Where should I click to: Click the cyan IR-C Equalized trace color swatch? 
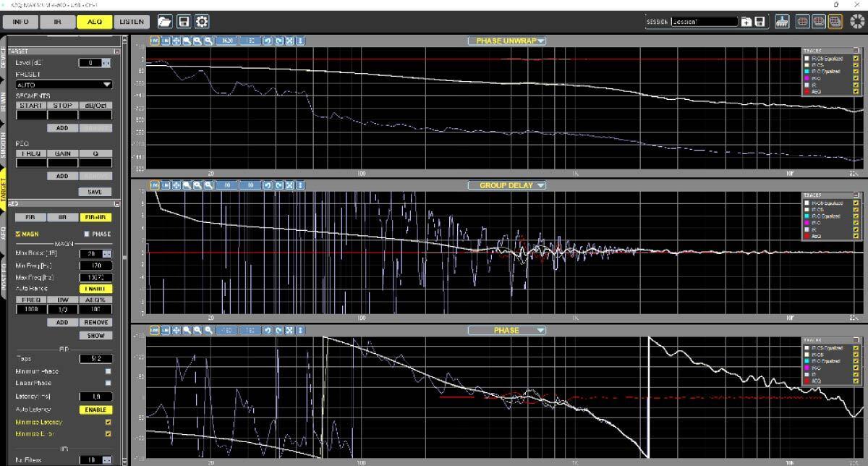point(805,72)
